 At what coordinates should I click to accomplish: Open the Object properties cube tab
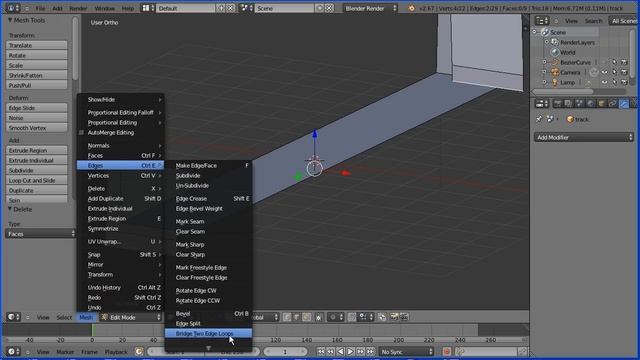click(x=602, y=104)
